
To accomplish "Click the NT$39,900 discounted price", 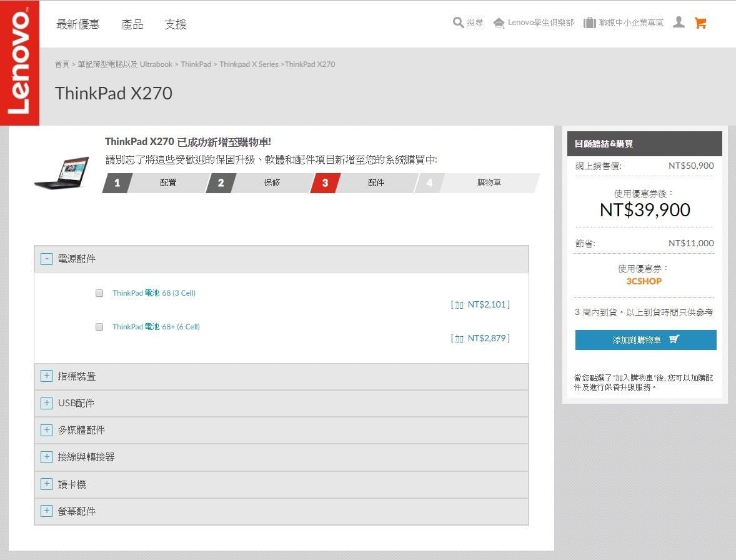I will [x=645, y=210].
